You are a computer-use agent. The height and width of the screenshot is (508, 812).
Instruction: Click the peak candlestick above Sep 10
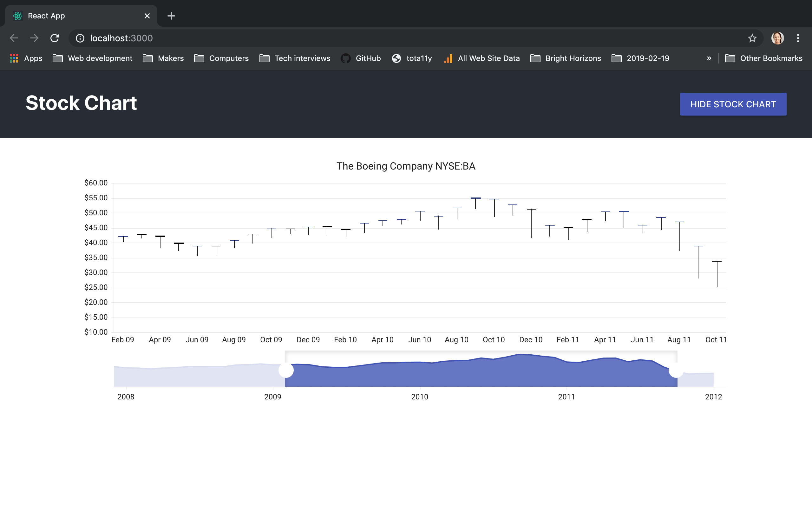point(475,203)
